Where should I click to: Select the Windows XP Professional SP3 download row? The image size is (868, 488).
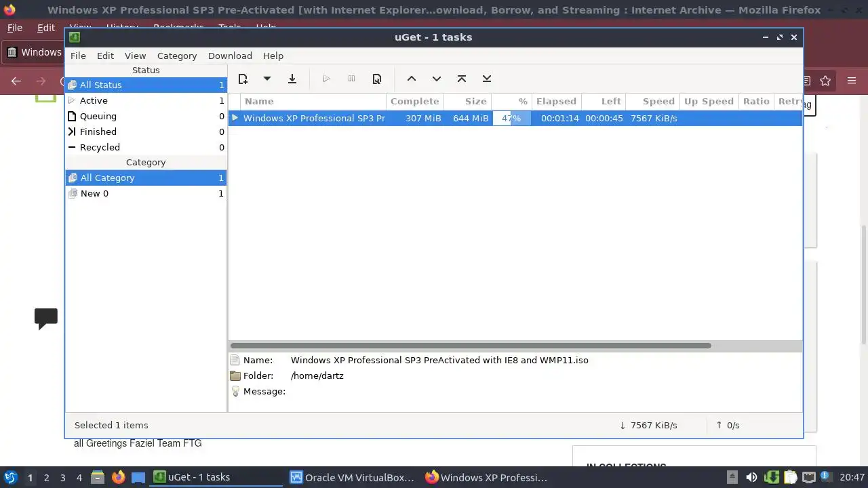(515, 118)
